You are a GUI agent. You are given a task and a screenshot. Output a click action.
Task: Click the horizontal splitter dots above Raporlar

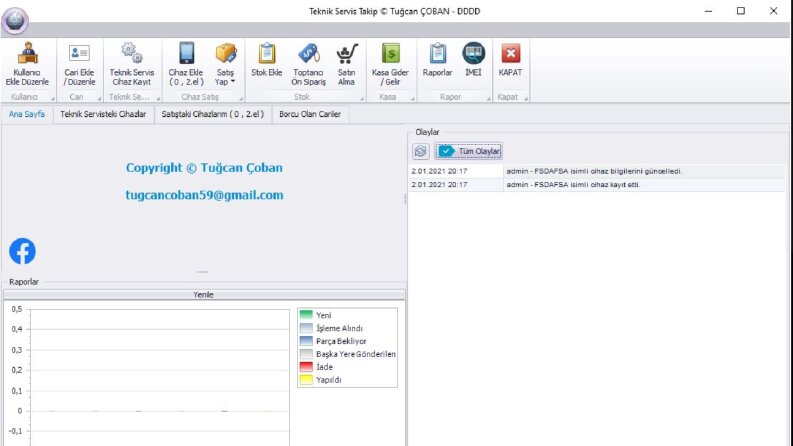[x=202, y=272]
